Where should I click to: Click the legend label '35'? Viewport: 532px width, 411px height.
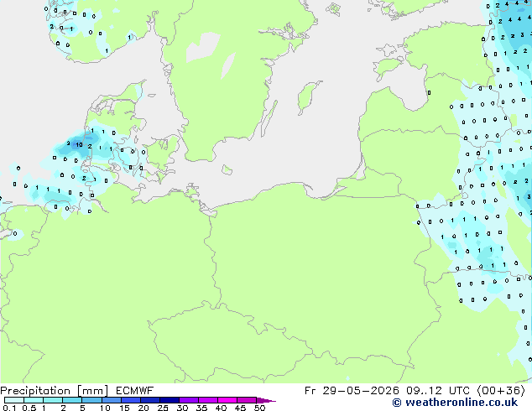pyautogui.click(x=201, y=408)
